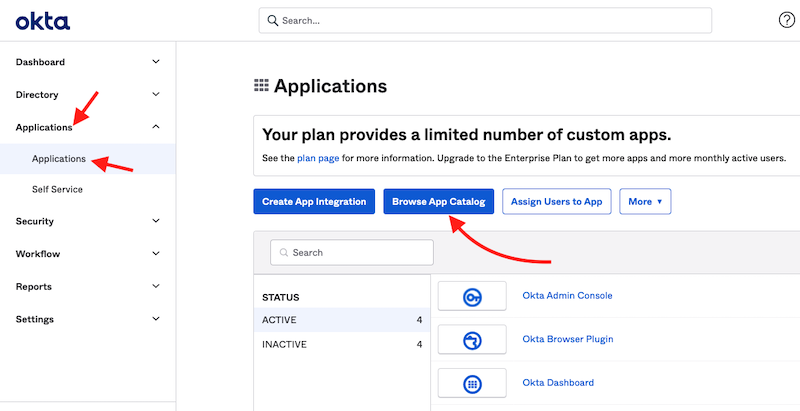Click the Workflow menu label
This screenshot has width=800, height=411.
pyautogui.click(x=38, y=254)
